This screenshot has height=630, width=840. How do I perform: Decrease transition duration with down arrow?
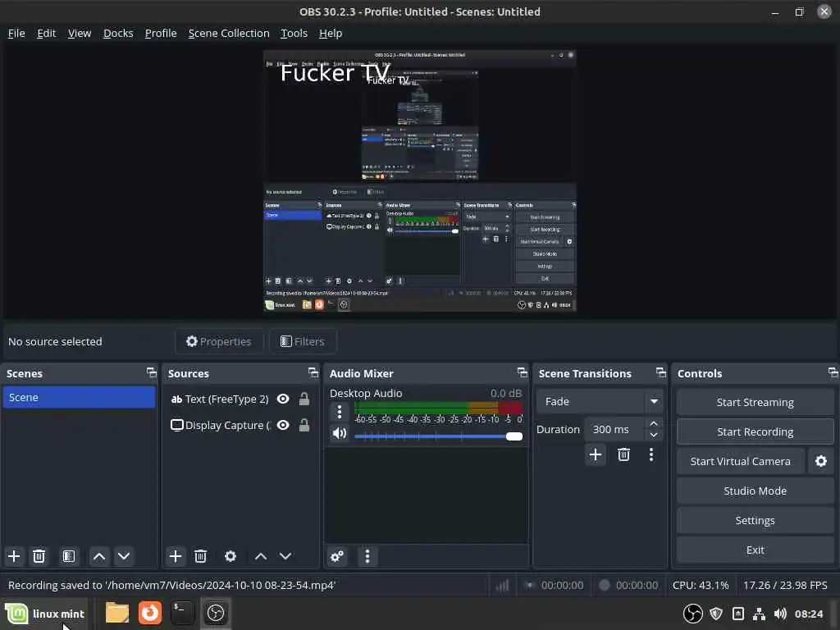[x=654, y=435]
